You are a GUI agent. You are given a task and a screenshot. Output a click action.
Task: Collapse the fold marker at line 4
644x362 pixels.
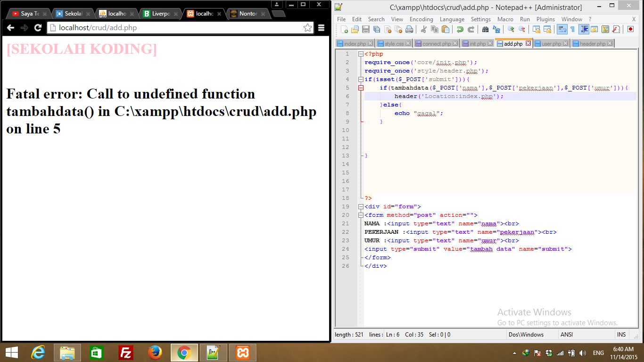click(x=361, y=79)
